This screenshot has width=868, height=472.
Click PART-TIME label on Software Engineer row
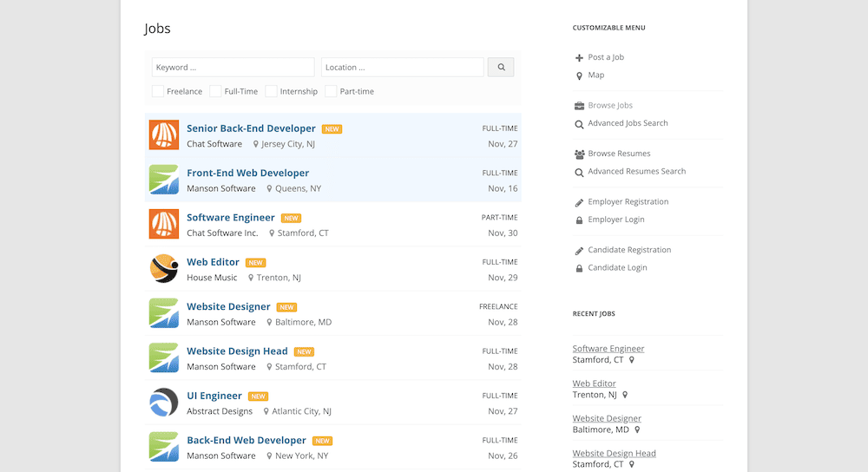(499, 218)
